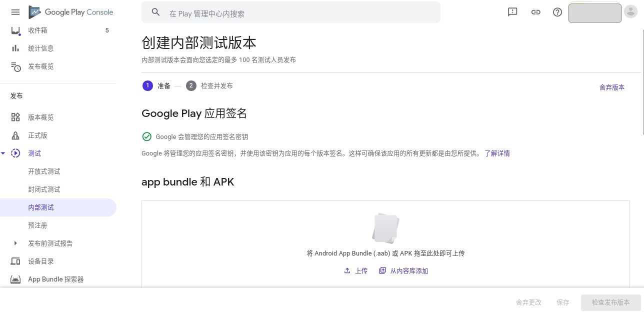Click 从内容库添加 button

[x=403, y=271]
